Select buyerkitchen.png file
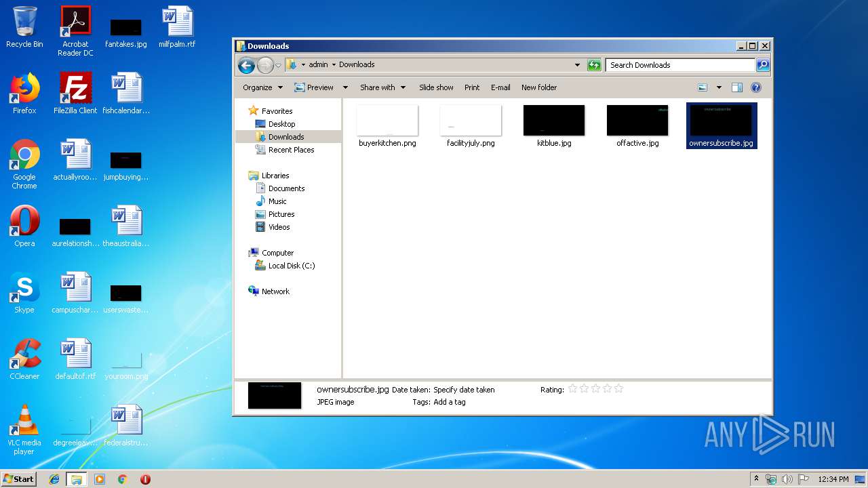The width and height of the screenshot is (868, 488). 387,126
